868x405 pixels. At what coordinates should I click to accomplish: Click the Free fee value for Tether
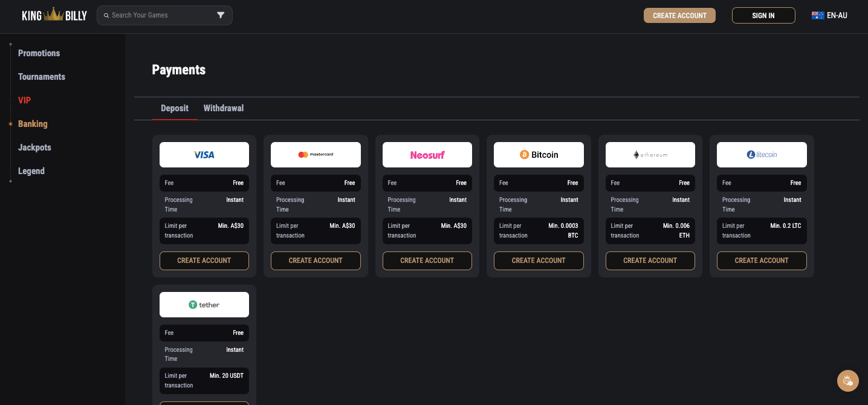click(238, 332)
